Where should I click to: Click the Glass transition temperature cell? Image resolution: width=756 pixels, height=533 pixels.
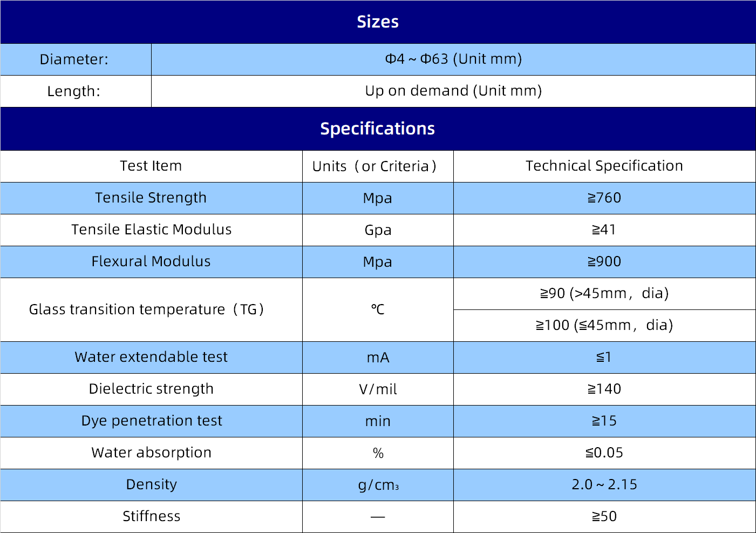click(147, 309)
